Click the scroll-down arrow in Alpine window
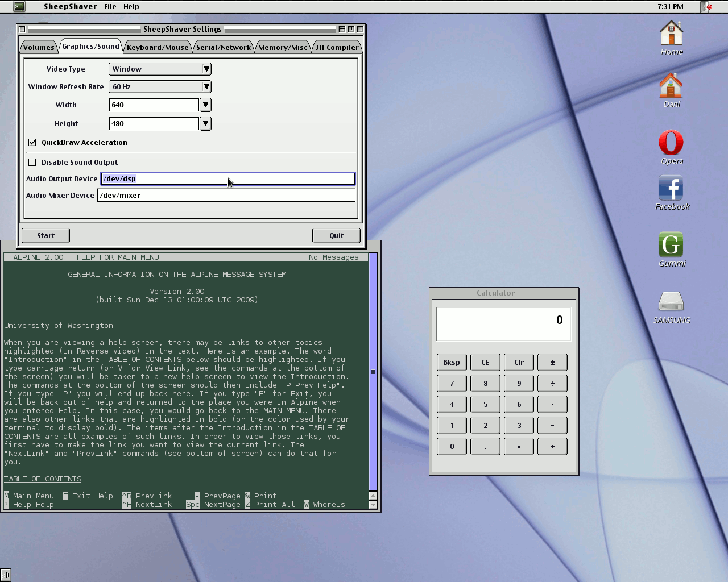The width and height of the screenshot is (728, 582). pos(373,505)
